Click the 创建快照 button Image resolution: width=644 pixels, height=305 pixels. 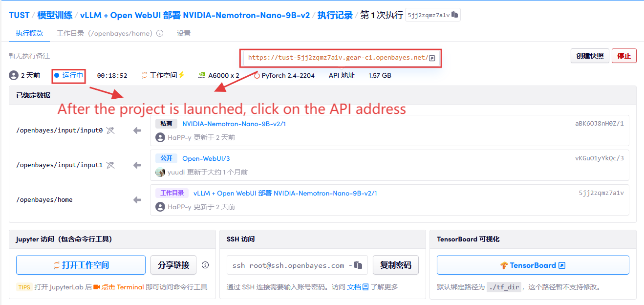point(590,56)
